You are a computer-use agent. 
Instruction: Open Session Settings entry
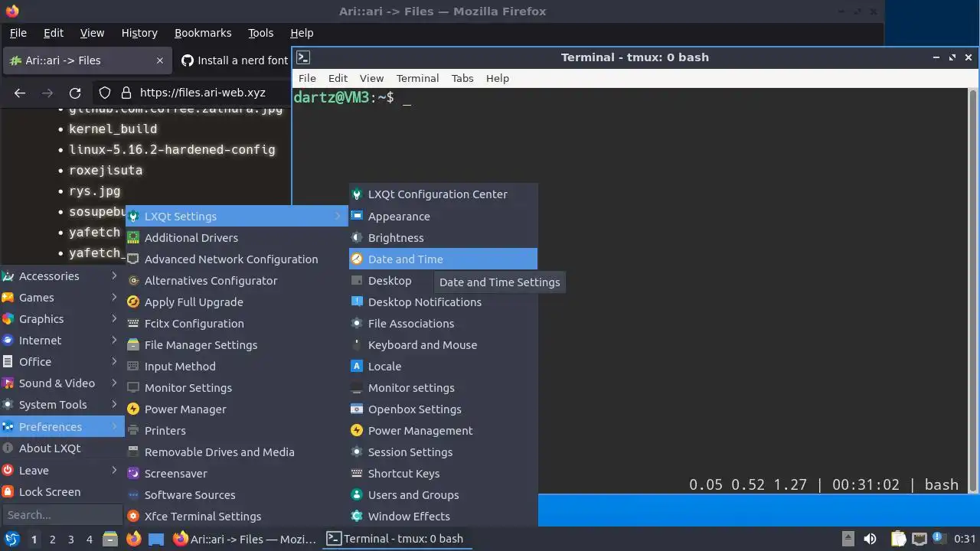pyautogui.click(x=443, y=452)
